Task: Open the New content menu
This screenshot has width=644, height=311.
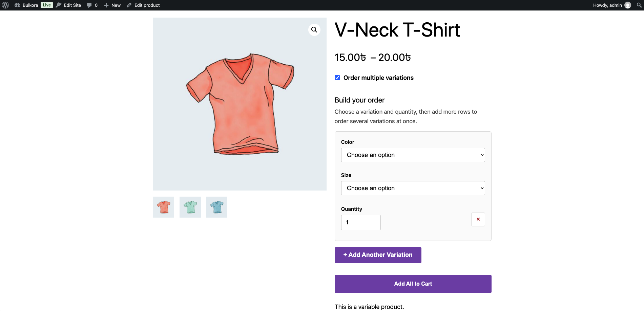Action: pos(112,5)
